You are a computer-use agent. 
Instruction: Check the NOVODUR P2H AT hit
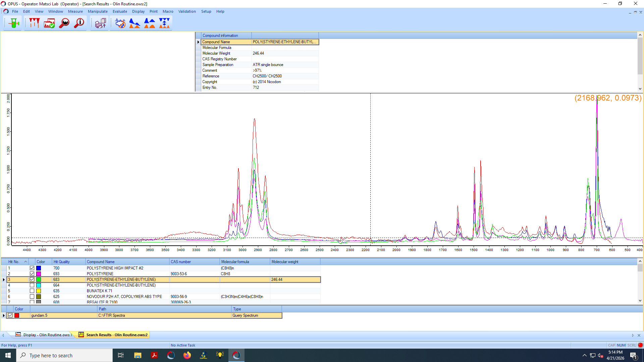click(32, 297)
